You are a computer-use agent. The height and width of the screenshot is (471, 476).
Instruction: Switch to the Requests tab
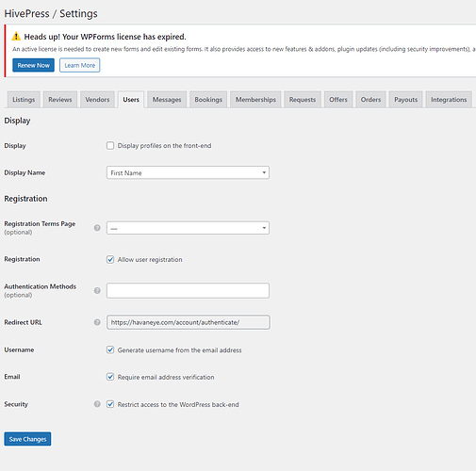click(x=303, y=100)
